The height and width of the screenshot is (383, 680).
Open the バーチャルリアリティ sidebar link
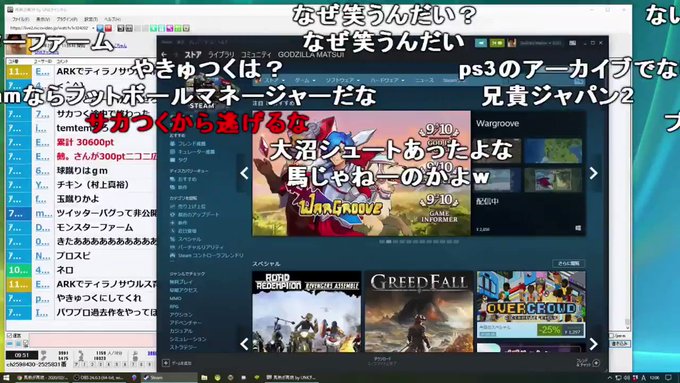[x=200, y=247]
